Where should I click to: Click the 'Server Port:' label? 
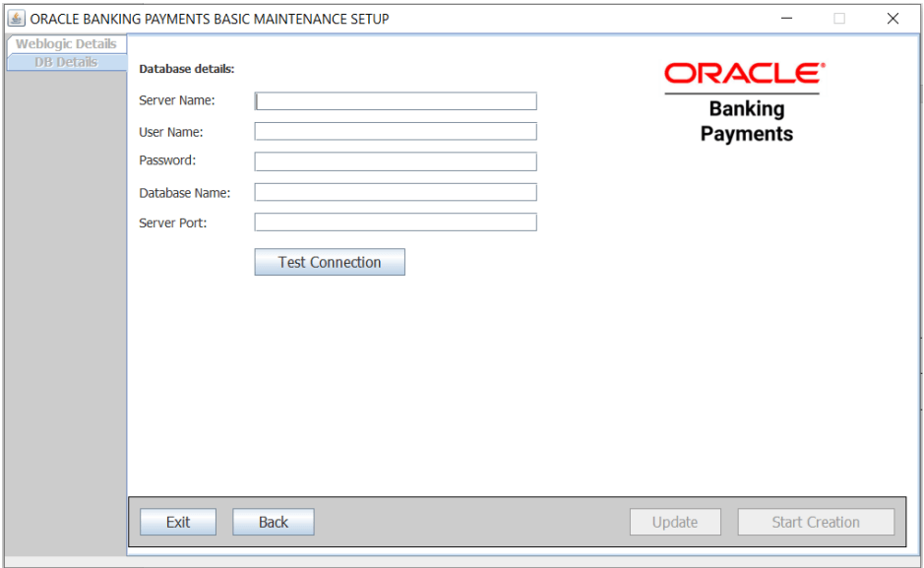tap(172, 222)
